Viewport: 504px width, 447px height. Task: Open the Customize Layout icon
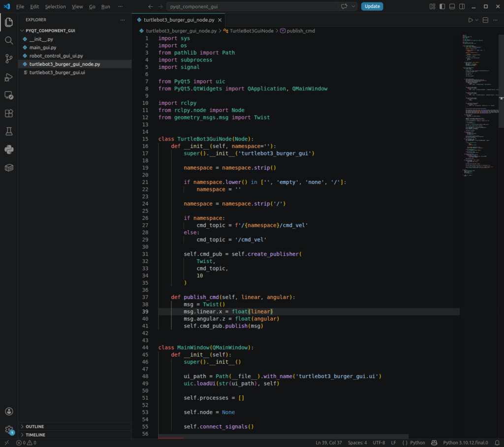432,6
